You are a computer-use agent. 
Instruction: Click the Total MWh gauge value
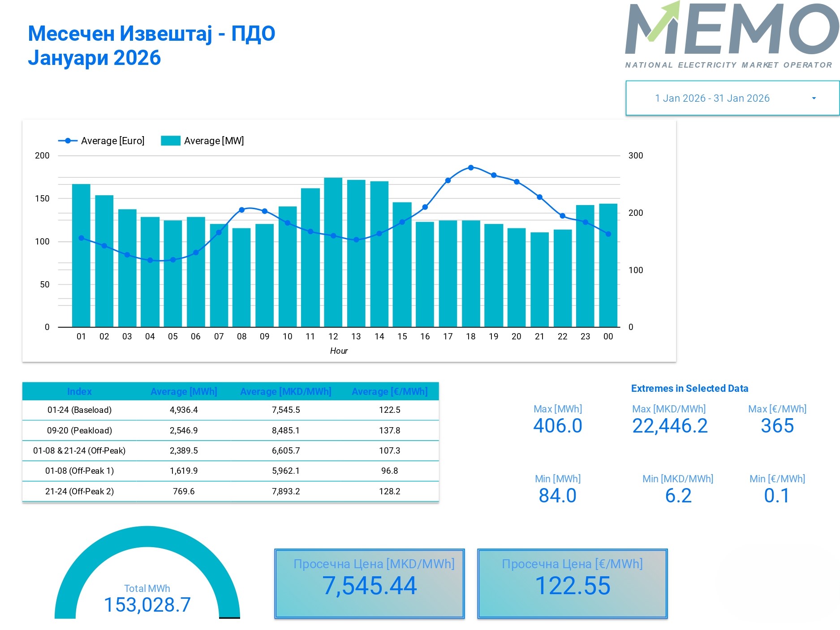click(x=147, y=604)
